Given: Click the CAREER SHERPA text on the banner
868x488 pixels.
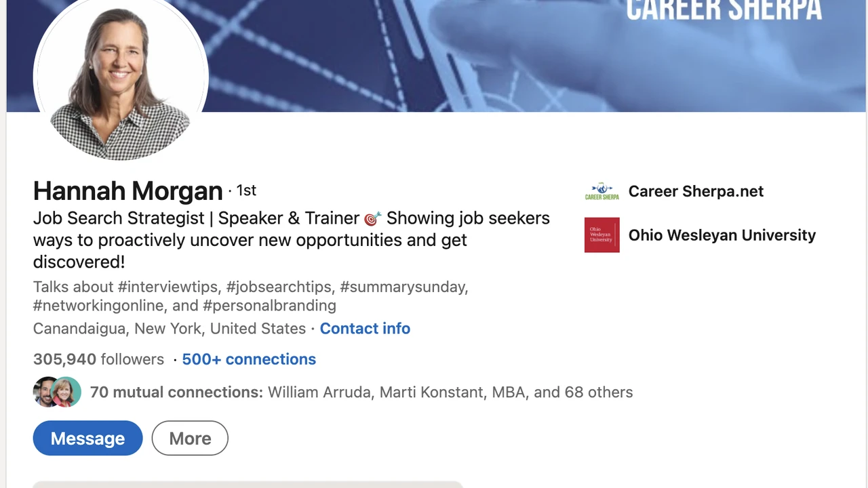Looking at the screenshot, I should pos(724,11).
